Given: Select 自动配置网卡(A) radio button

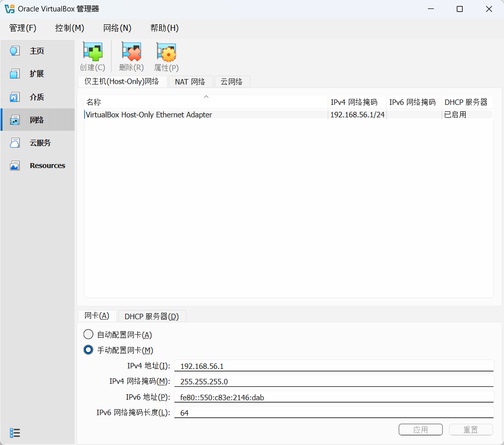Looking at the screenshot, I should click(x=89, y=335).
